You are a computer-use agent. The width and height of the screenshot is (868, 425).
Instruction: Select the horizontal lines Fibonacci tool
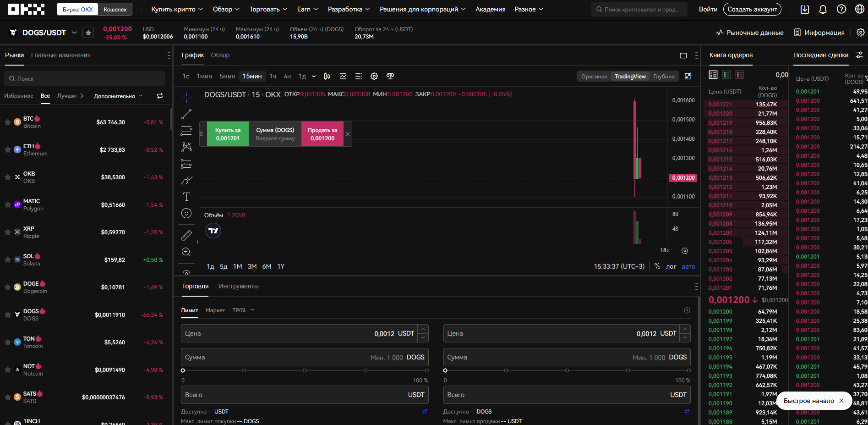(186, 131)
